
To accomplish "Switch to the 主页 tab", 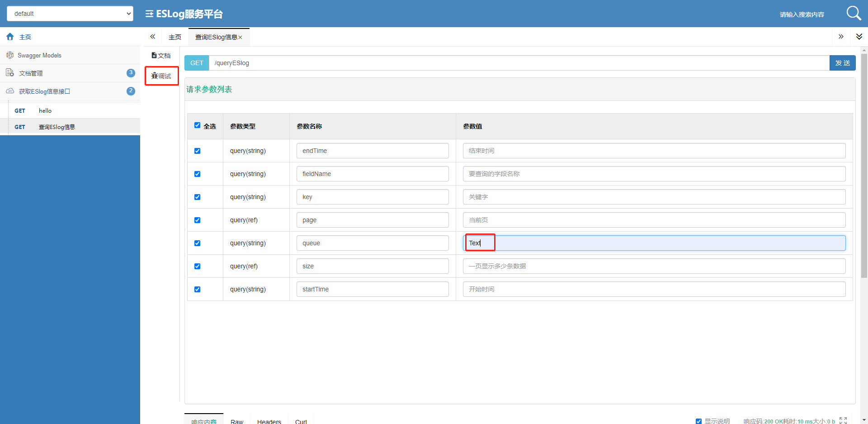I will (175, 37).
